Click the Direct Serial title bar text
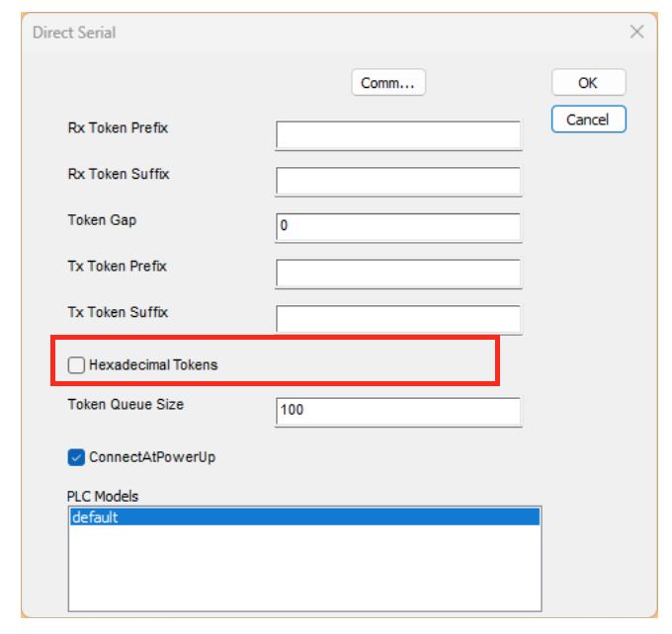Image resolution: width=672 pixels, height=634 pixels. (x=74, y=33)
